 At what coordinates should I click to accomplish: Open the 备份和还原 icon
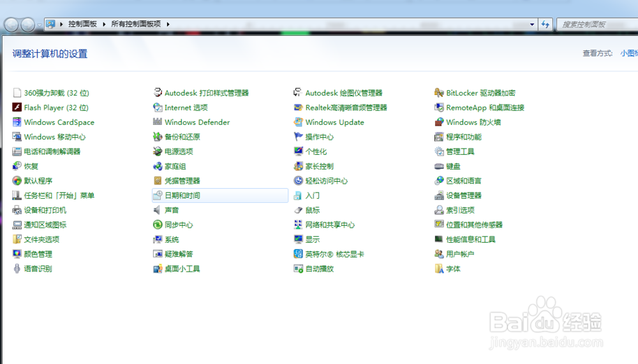coord(158,136)
